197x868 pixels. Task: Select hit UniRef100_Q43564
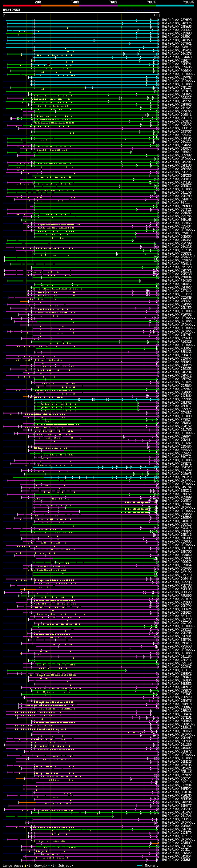[x=177, y=37]
